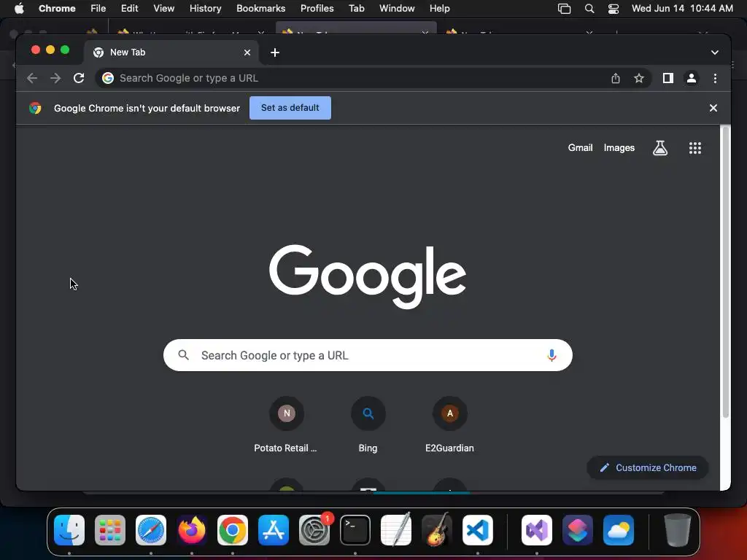This screenshot has height=560, width=747.
Task: Launch GarageBand from the Dock
Action: [437, 530]
